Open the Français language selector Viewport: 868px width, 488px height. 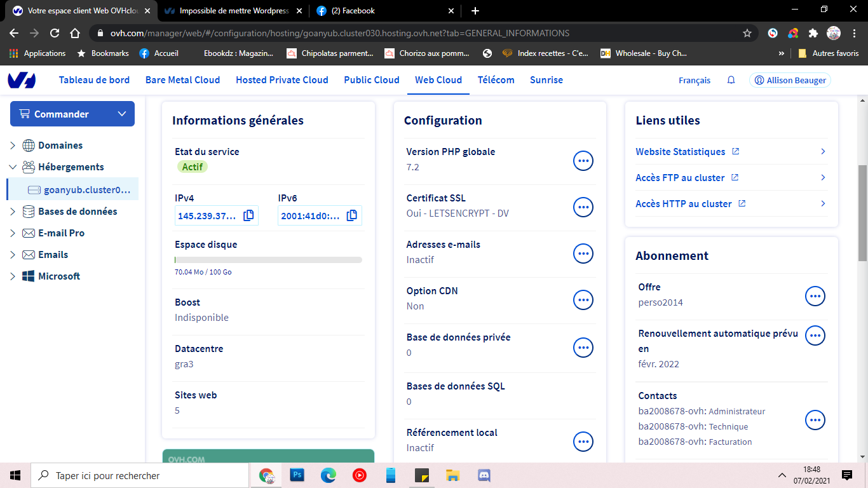point(695,80)
